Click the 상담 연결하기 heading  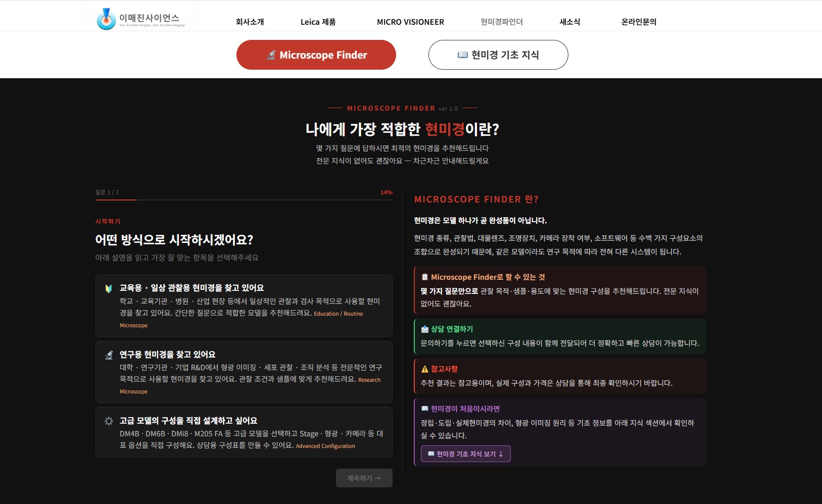(452, 329)
